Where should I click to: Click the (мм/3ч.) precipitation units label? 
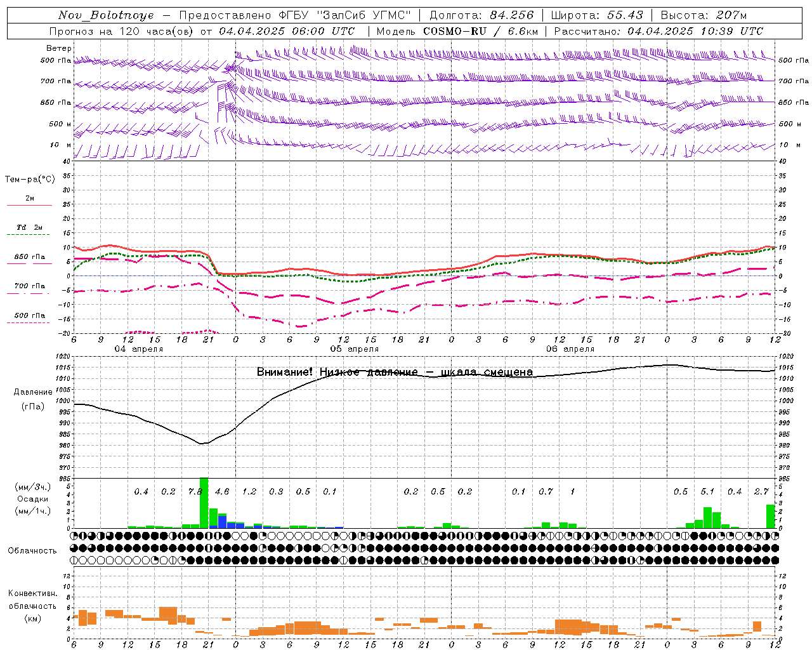pos(32,487)
